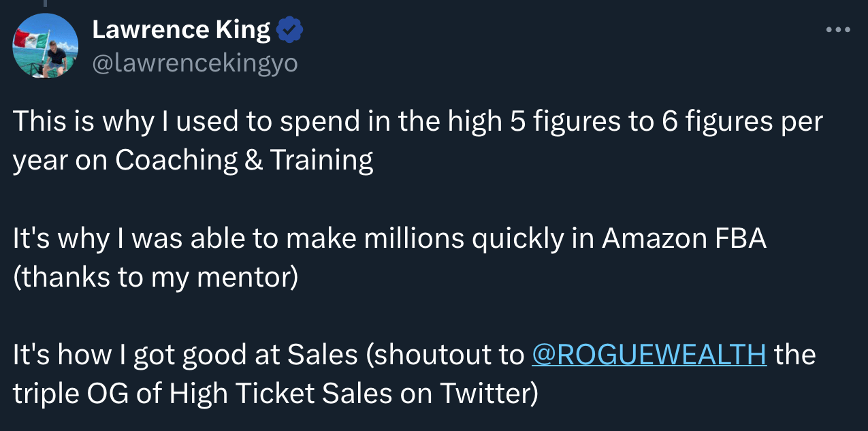
Task: Click the blue verified badge
Action: tap(290, 30)
